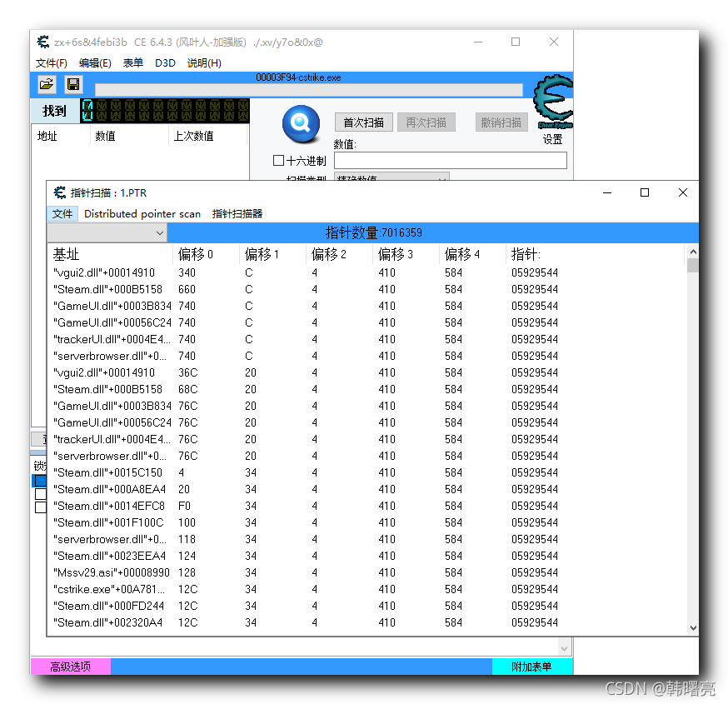Click the Cheat Engine icon in main title bar

[x=43, y=42]
